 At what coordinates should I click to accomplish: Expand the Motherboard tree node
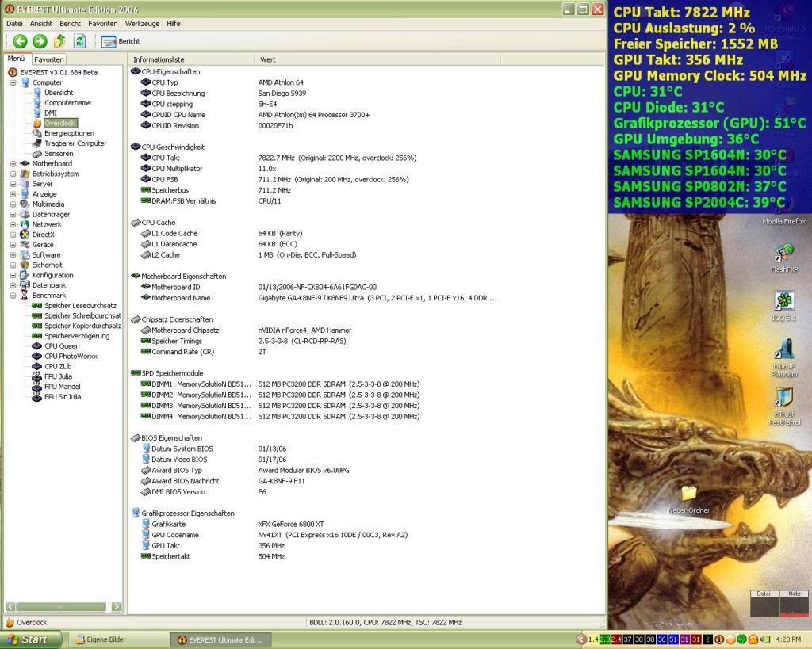click(13, 163)
